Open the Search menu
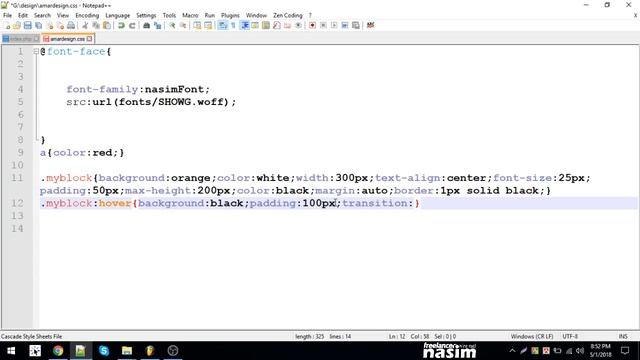The width and height of the screenshot is (640, 360). pyautogui.click(x=42, y=15)
